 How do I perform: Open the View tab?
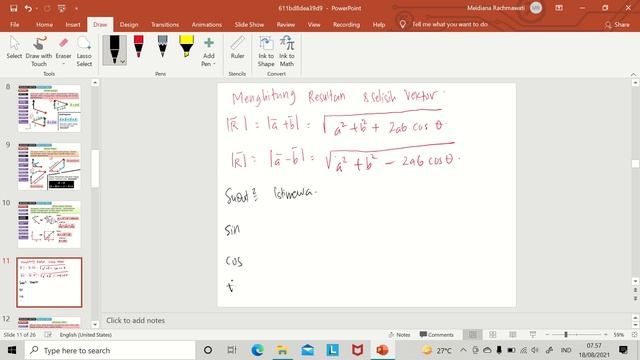(314, 24)
